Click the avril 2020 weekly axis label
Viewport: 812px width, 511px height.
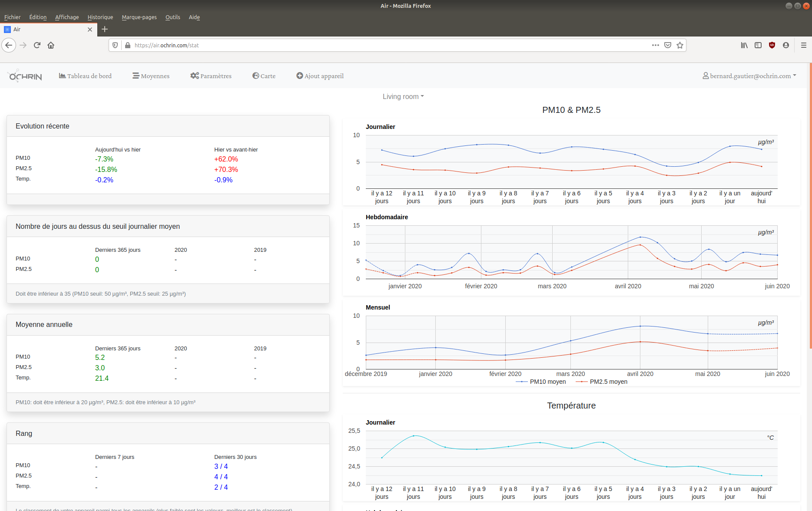point(628,286)
